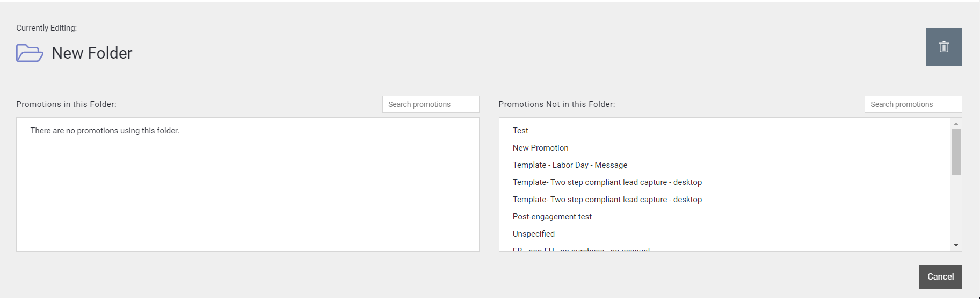
Task: Click the promotions list scroll up arrow
Action: click(956, 124)
